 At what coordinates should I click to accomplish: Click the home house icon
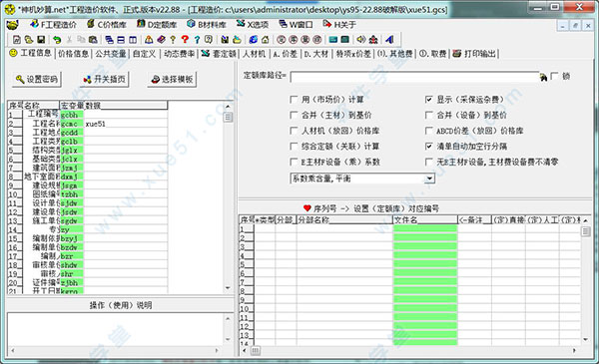click(x=266, y=39)
